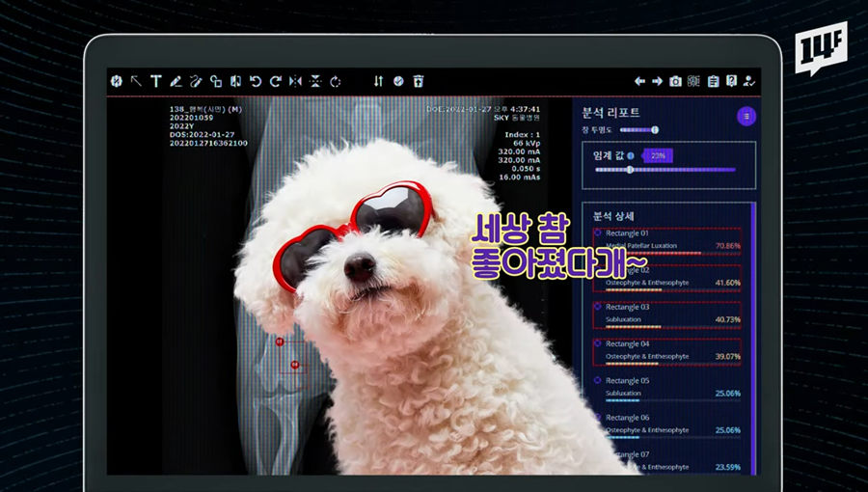Select Rectangle 01 Medial Patellar Luxation result

[667, 240]
